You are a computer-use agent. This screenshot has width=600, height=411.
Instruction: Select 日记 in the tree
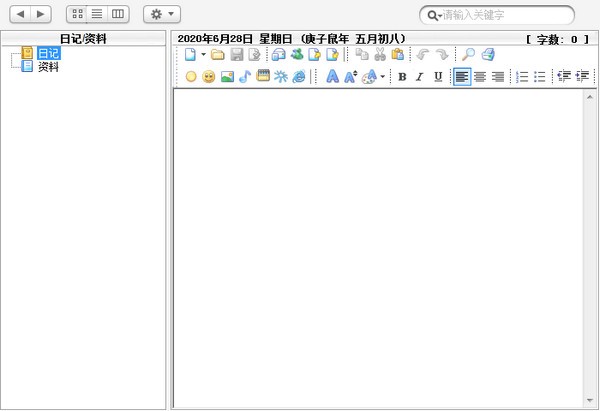point(48,53)
